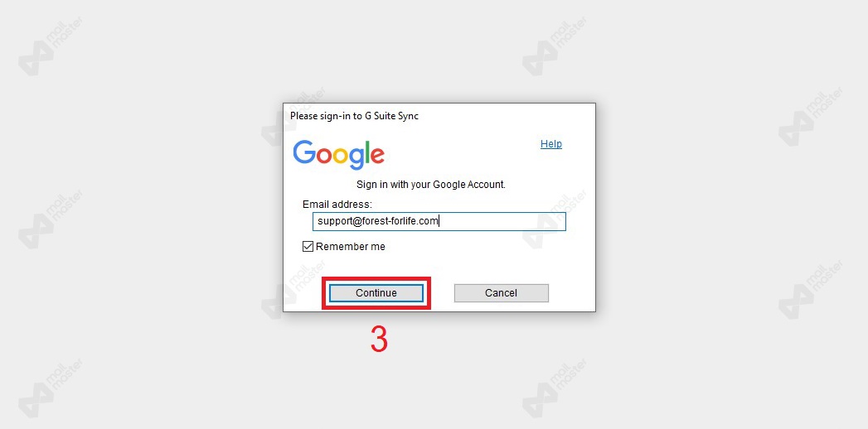Click the Continue button
Viewport: 868px width, 429px height.
click(376, 293)
